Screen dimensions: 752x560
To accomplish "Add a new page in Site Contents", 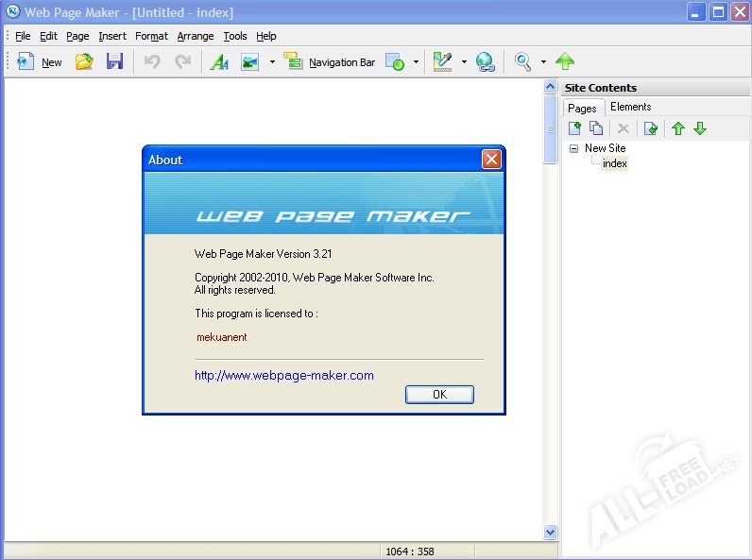I will pos(574,128).
